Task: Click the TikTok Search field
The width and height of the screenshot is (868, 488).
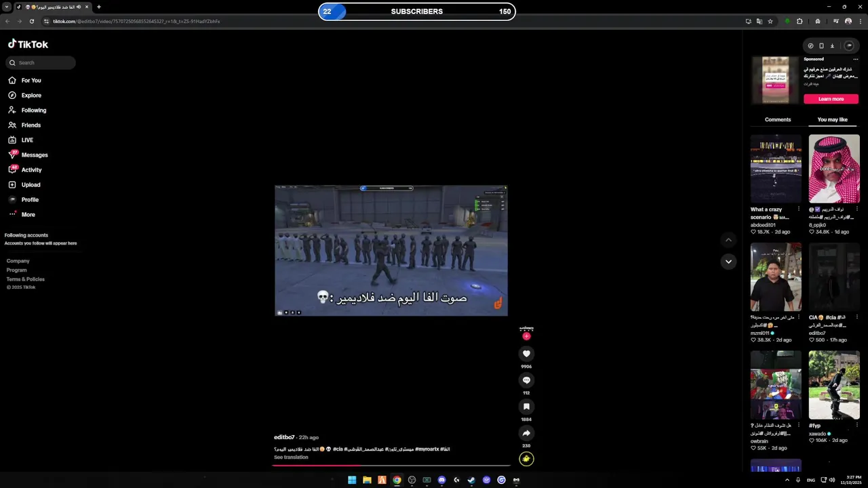Action: (41, 62)
